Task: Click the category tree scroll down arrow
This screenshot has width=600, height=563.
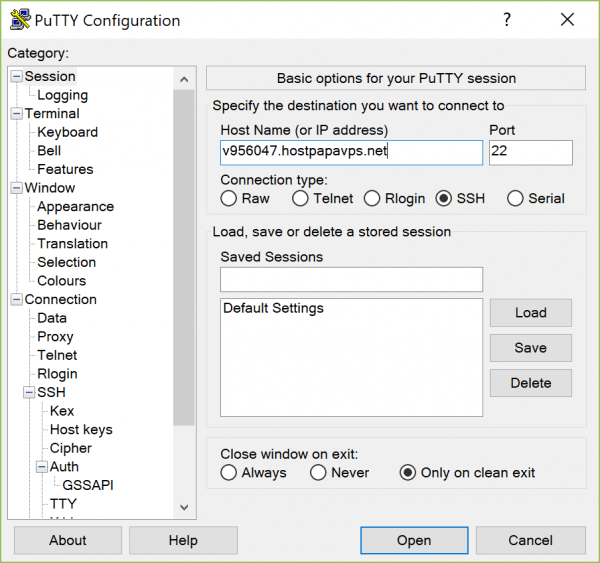Action: click(184, 508)
